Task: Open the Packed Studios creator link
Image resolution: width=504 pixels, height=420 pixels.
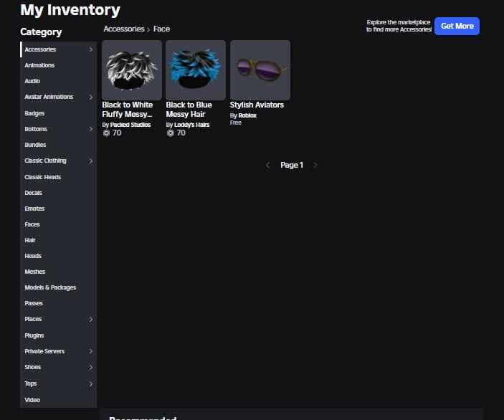Action: tap(130, 125)
